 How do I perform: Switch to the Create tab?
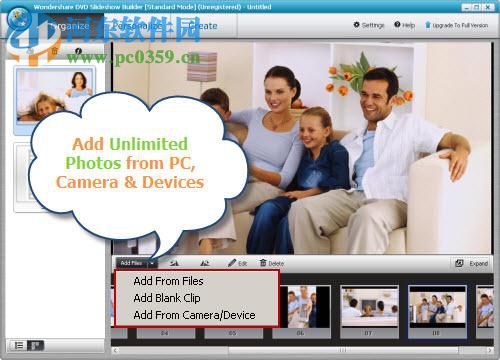click(203, 26)
